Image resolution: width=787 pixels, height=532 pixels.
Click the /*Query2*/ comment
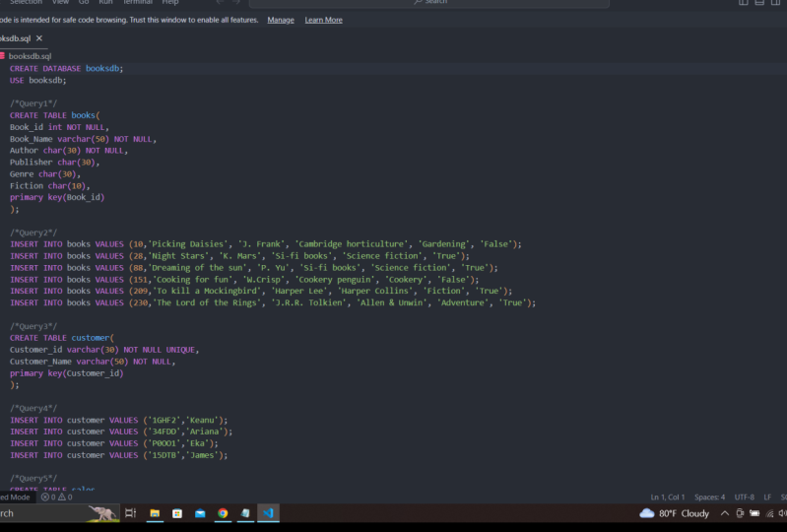(33, 233)
